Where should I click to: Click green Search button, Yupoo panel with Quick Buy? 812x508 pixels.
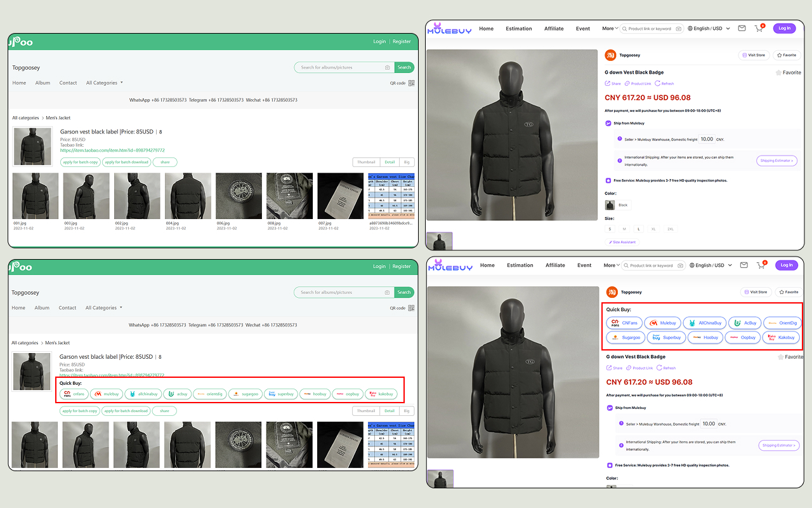(404, 292)
